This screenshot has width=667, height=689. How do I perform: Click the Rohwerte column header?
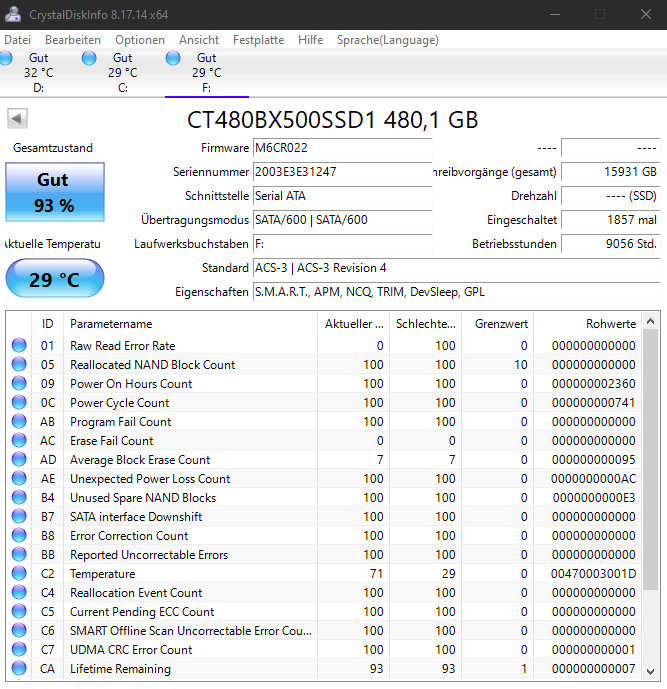(587, 324)
